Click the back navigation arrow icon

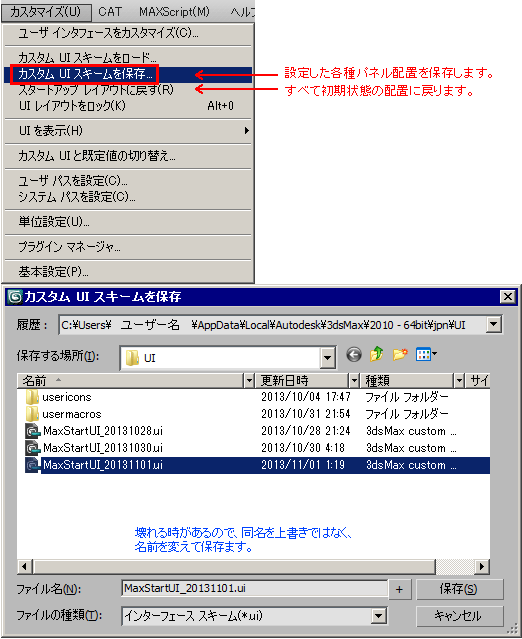click(x=354, y=355)
